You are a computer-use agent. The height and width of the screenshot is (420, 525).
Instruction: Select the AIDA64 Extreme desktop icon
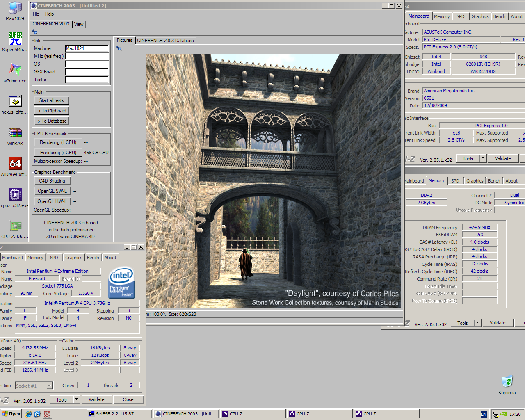15,167
